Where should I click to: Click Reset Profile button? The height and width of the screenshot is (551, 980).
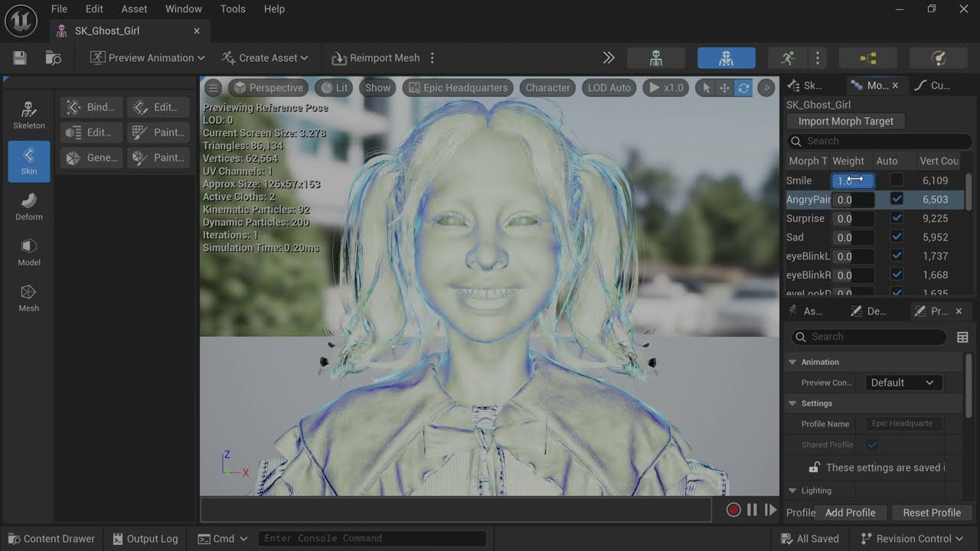932,513
